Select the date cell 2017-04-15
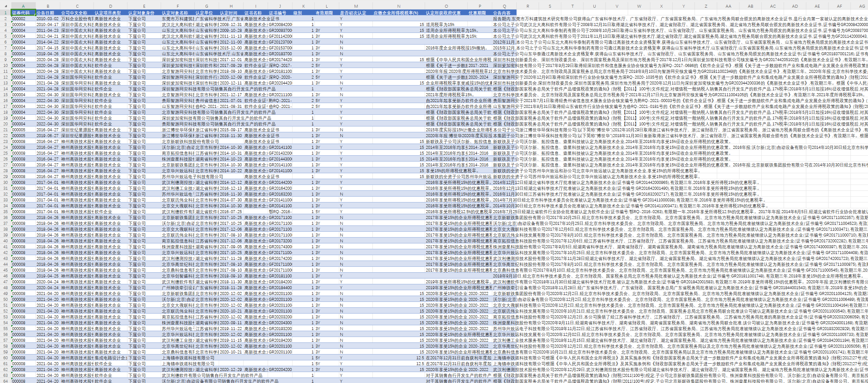Image resolution: width=868 pixels, height=383 pixels. tap(48, 48)
